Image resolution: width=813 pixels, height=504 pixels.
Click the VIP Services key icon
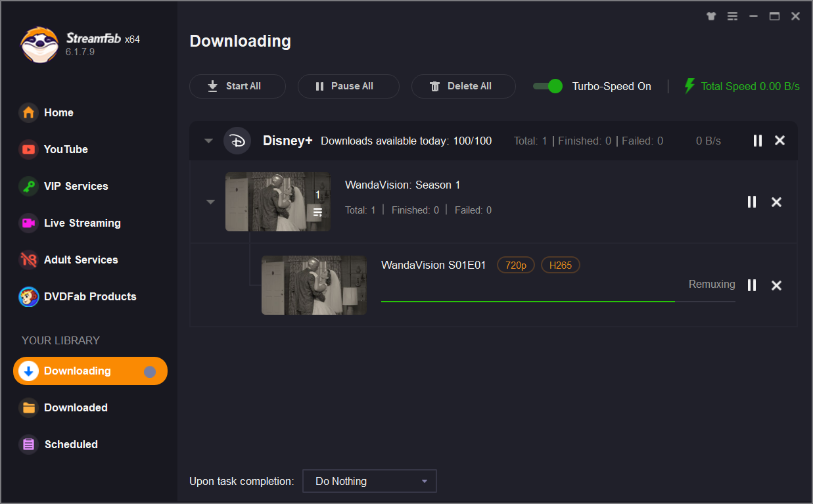pos(28,186)
